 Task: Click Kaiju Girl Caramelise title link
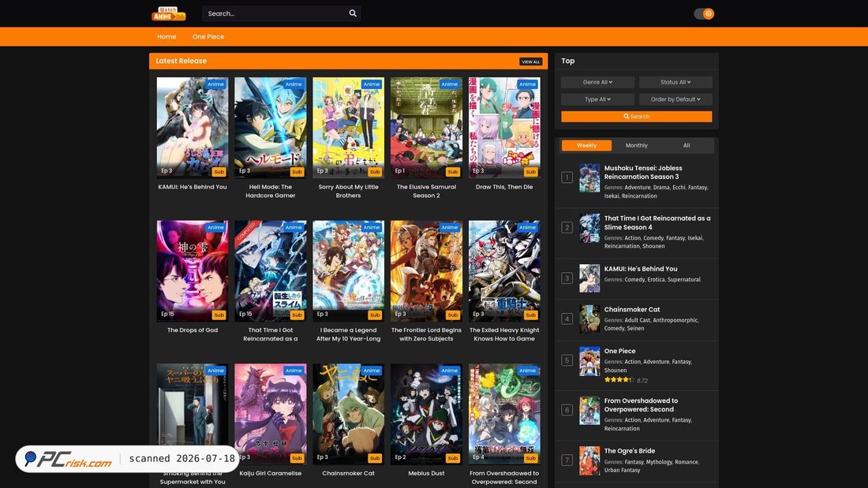(x=270, y=474)
